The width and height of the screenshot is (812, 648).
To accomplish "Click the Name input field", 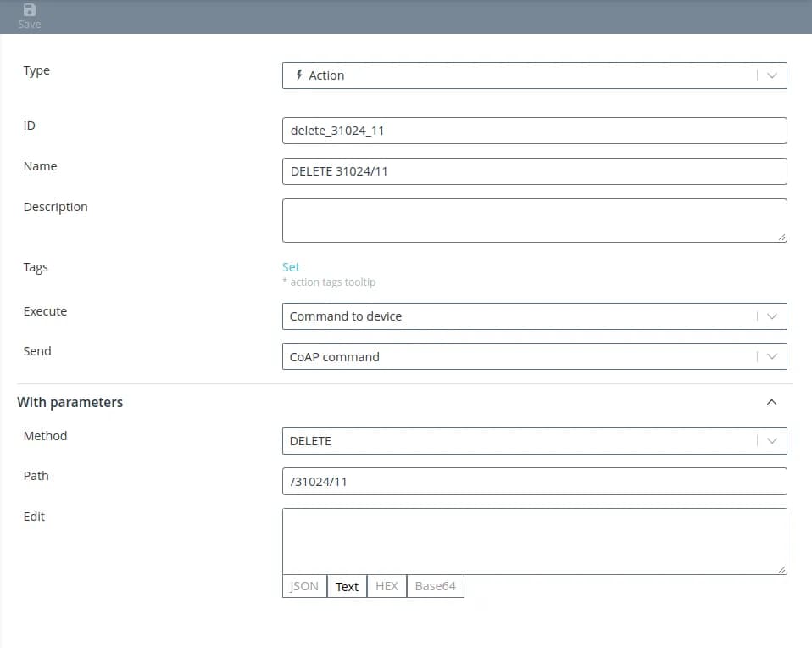I will click(x=534, y=171).
